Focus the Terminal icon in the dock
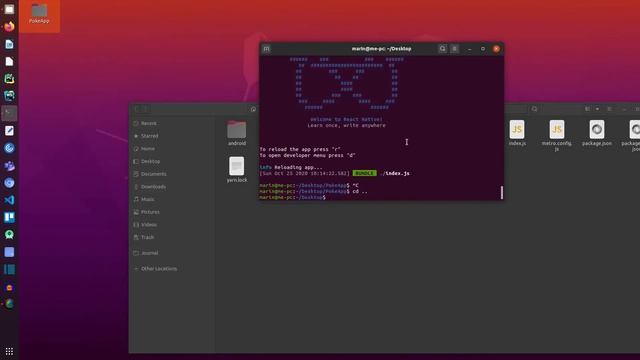 [9, 113]
